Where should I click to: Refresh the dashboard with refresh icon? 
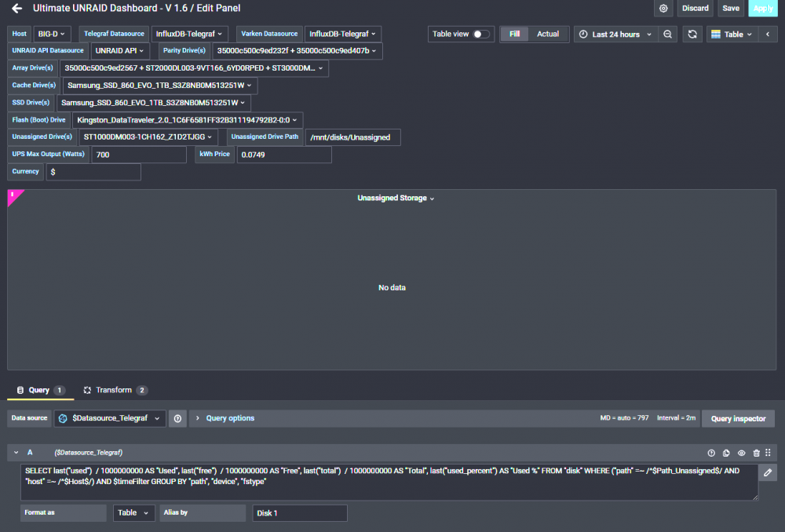click(x=692, y=34)
